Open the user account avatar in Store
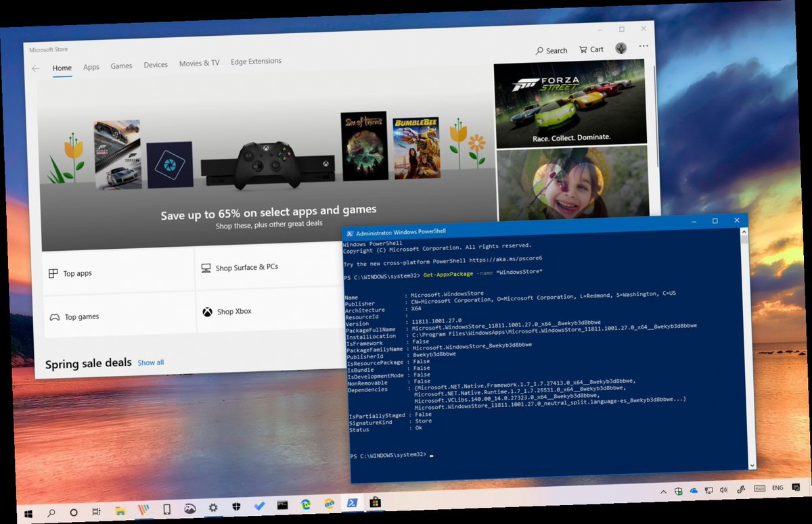 click(x=621, y=48)
